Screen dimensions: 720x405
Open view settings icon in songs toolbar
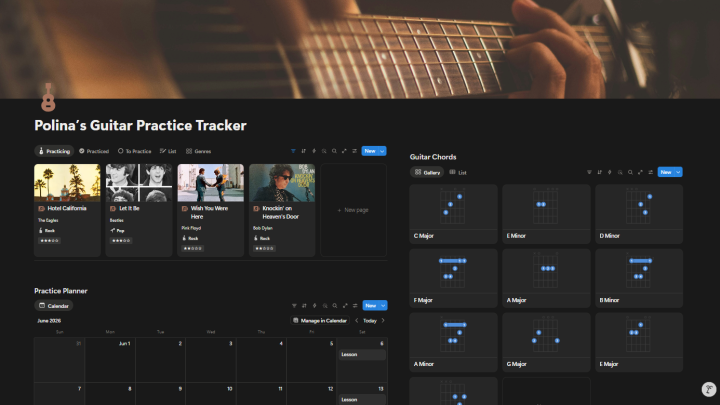354,151
